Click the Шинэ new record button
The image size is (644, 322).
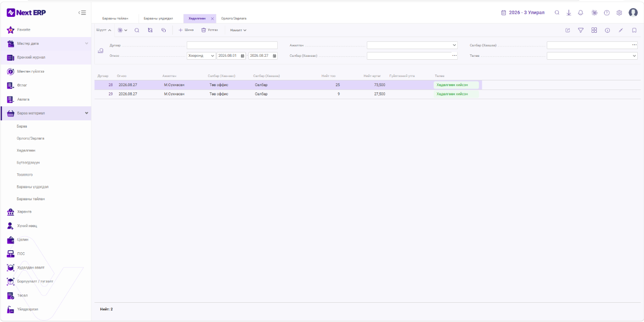coord(186,30)
